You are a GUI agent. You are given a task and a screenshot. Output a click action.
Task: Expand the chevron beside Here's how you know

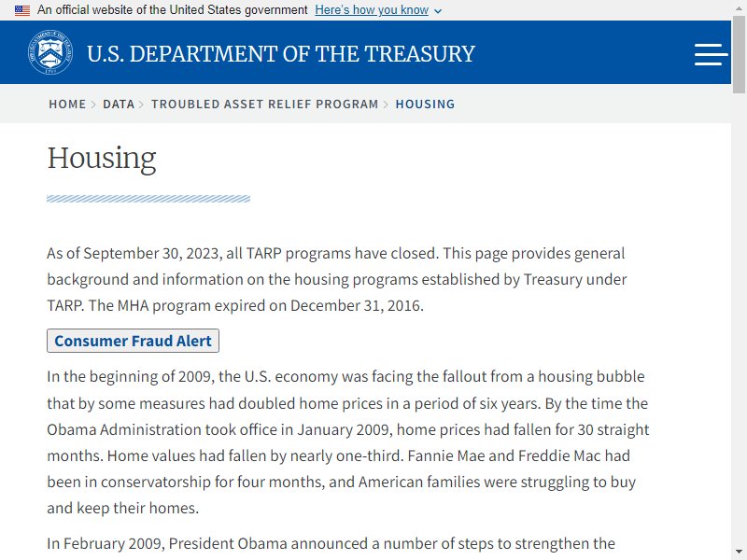click(x=438, y=11)
